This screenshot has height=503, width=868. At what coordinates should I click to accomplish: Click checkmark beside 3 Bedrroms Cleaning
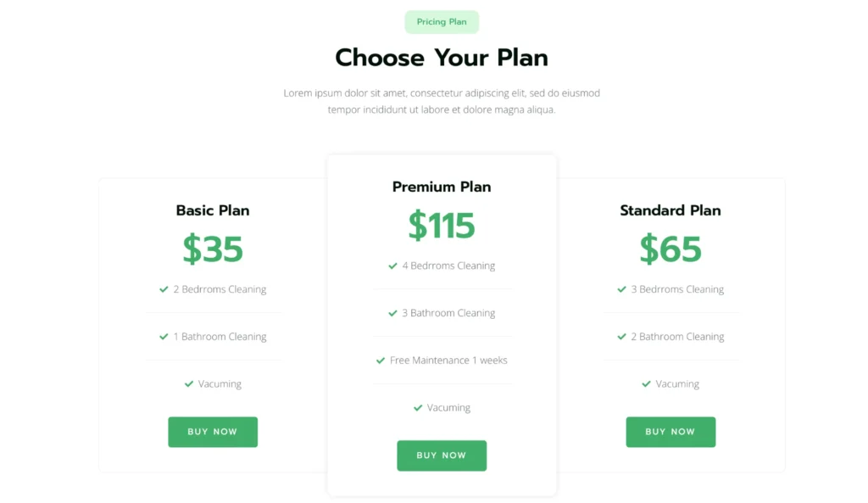coord(621,289)
